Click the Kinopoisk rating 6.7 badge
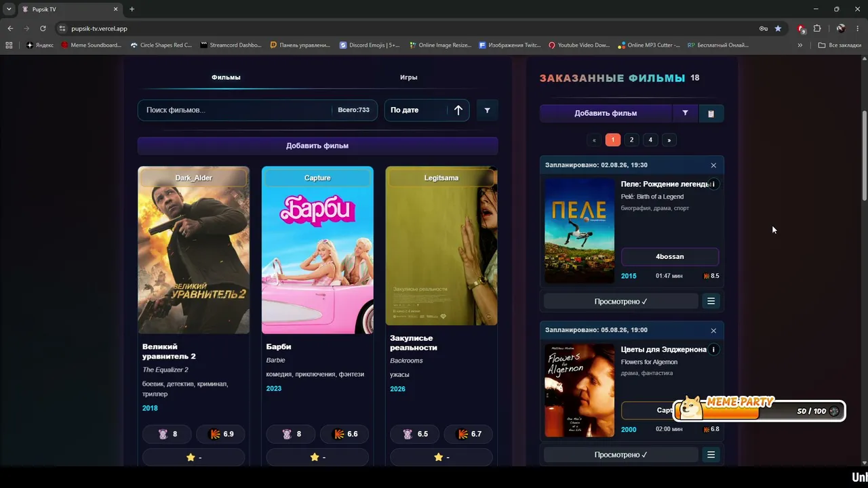 (x=469, y=434)
